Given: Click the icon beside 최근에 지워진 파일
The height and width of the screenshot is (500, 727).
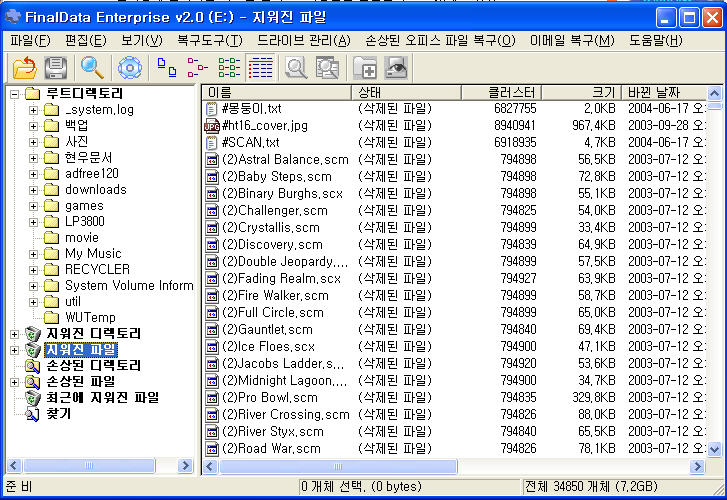Looking at the screenshot, I should tap(33, 397).
